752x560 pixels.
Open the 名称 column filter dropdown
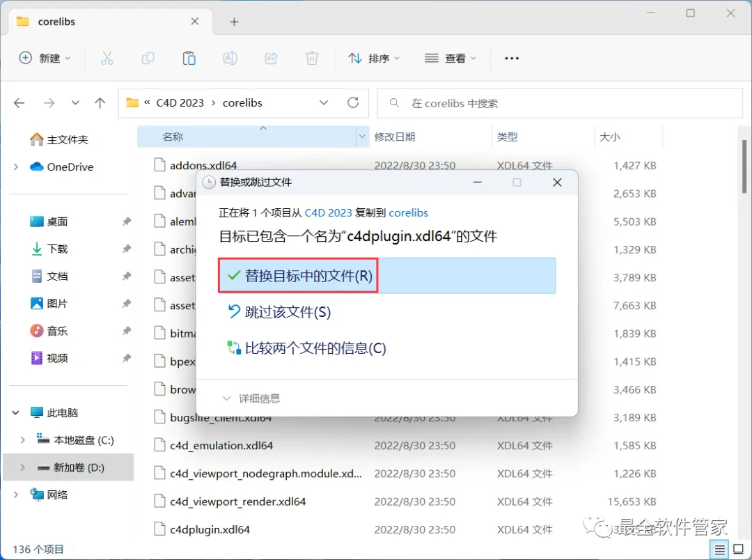pos(362,137)
